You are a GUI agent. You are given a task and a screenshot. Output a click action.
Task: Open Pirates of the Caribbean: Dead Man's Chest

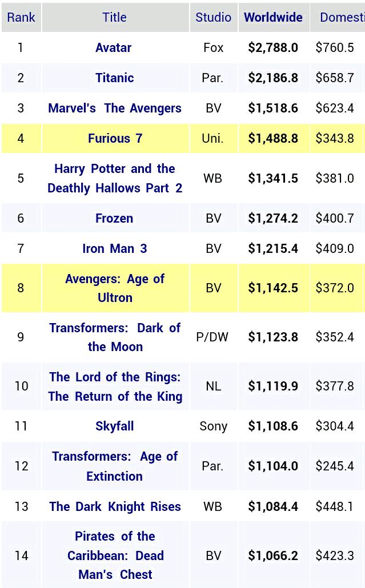click(x=115, y=555)
